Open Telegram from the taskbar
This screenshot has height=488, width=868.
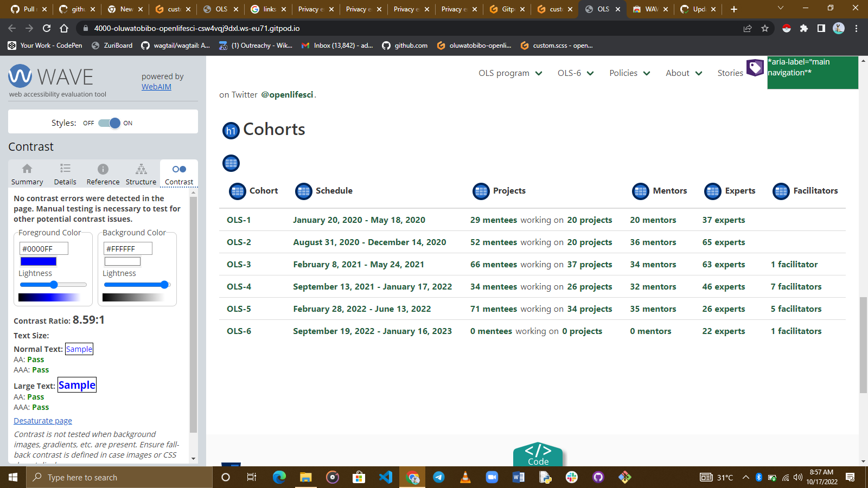439,477
